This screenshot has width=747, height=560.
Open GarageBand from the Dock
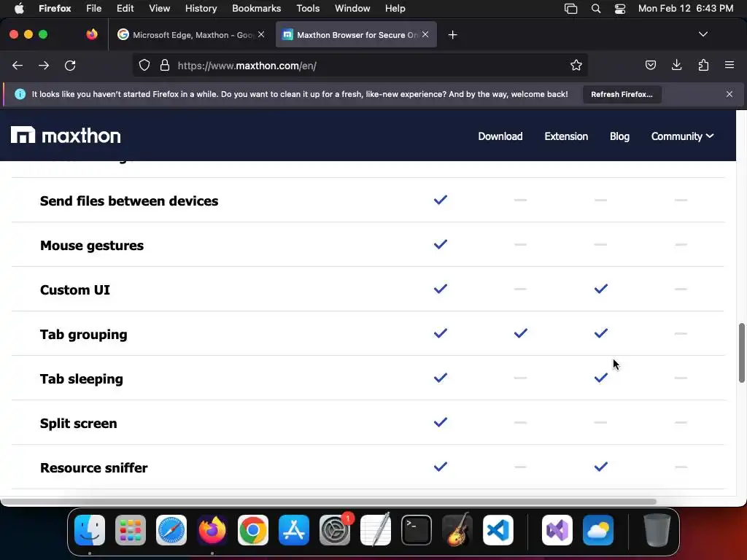[457, 530]
